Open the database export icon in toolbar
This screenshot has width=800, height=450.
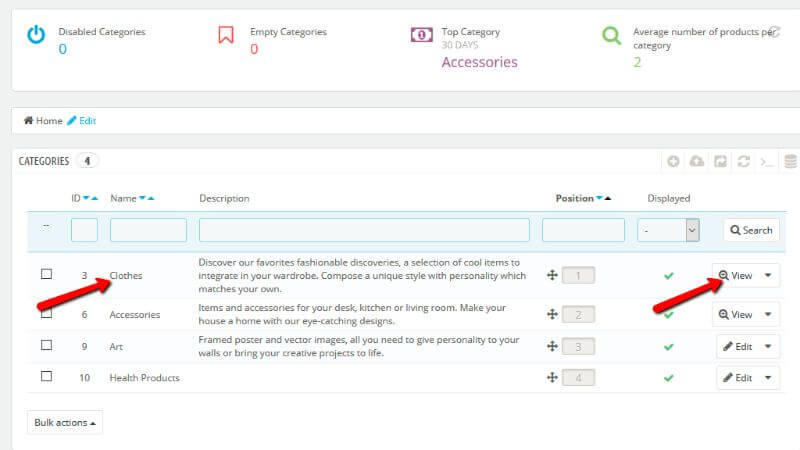(x=790, y=161)
